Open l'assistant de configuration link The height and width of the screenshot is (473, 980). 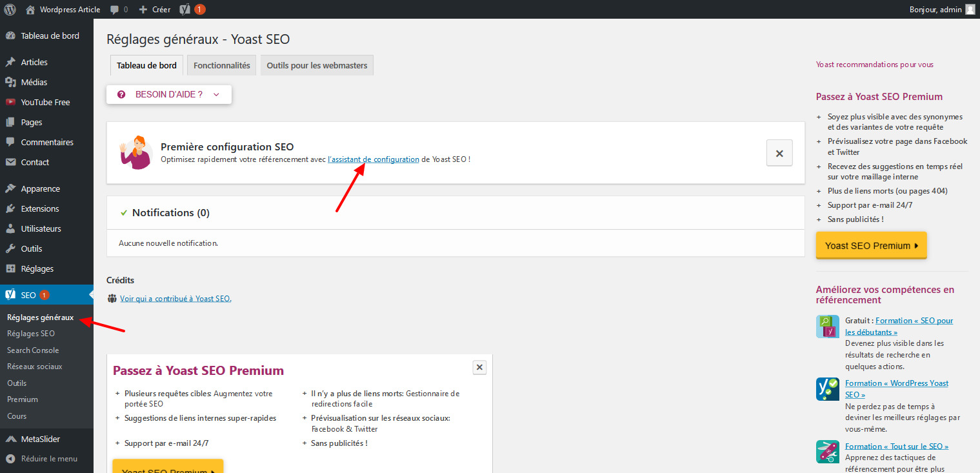pos(374,159)
